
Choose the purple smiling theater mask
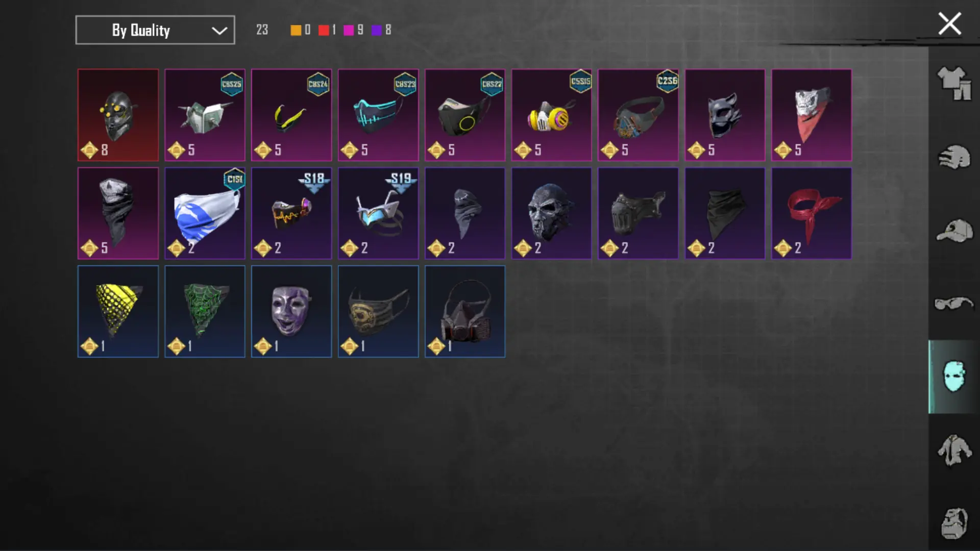pos(291,311)
